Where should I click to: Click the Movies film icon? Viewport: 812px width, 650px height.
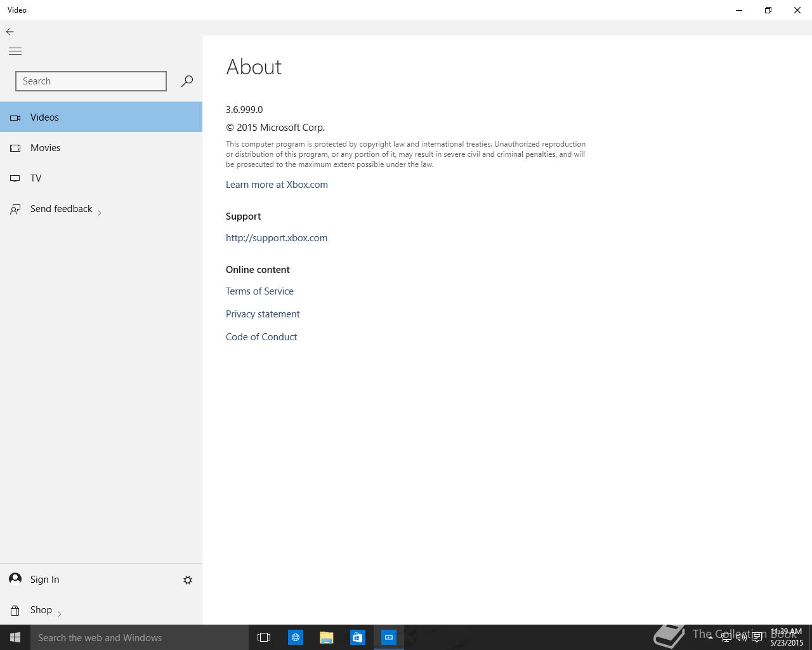pyautogui.click(x=15, y=148)
